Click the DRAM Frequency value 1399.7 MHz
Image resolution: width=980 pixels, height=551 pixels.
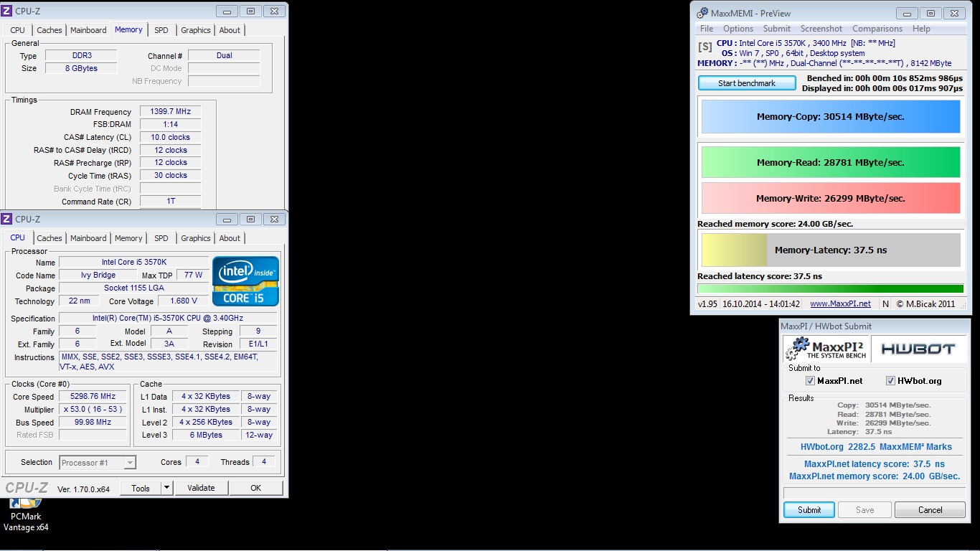(170, 112)
